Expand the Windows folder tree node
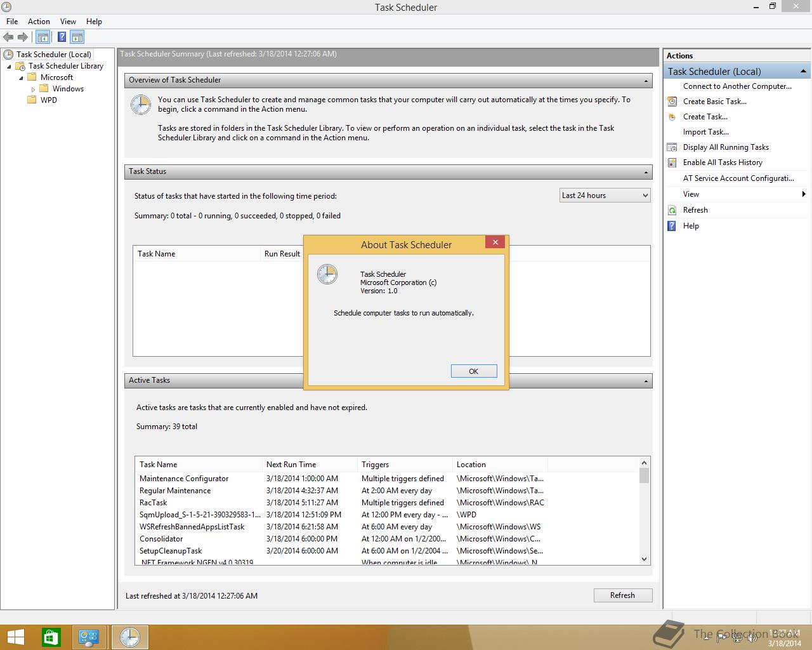Viewport: 812px width, 650px height. [33, 90]
